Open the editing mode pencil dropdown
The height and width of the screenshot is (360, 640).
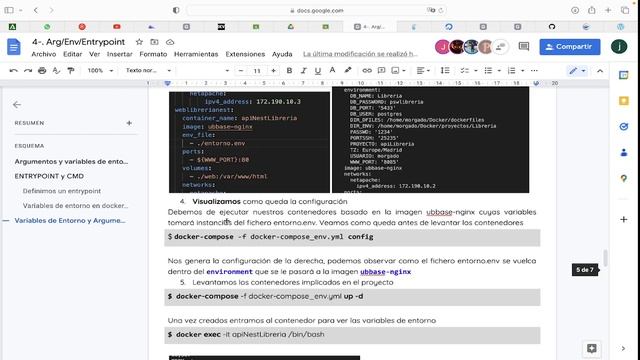click(578, 71)
